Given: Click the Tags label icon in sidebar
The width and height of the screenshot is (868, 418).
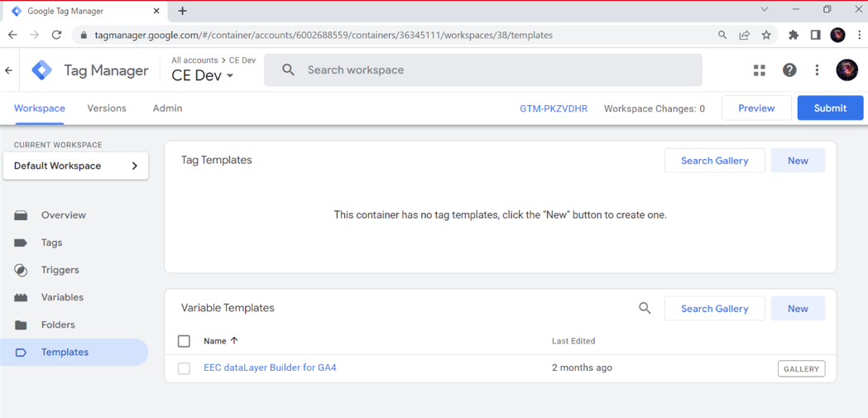Looking at the screenshot, I should (21, 243).
